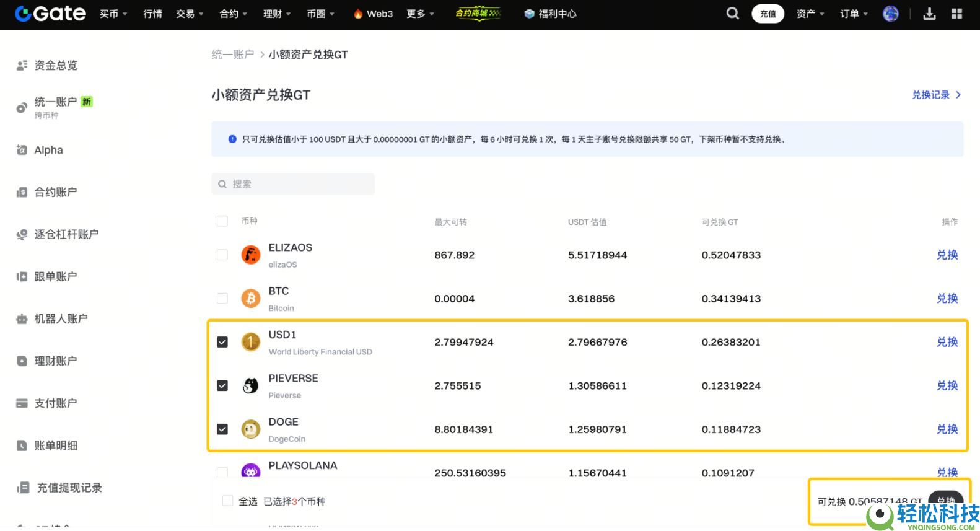Open Web3 in top navigation
Image resolution: width=980 pixels, height=531 pixels.
coord(373,14)
